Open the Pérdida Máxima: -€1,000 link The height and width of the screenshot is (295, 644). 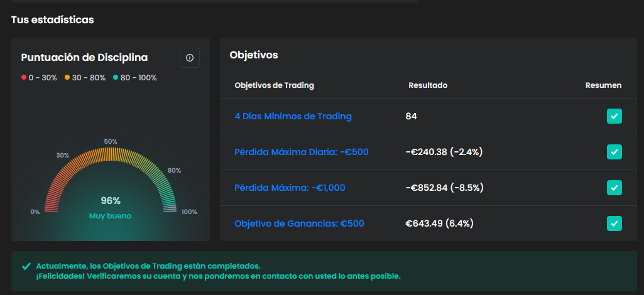(x=290, y=188)
